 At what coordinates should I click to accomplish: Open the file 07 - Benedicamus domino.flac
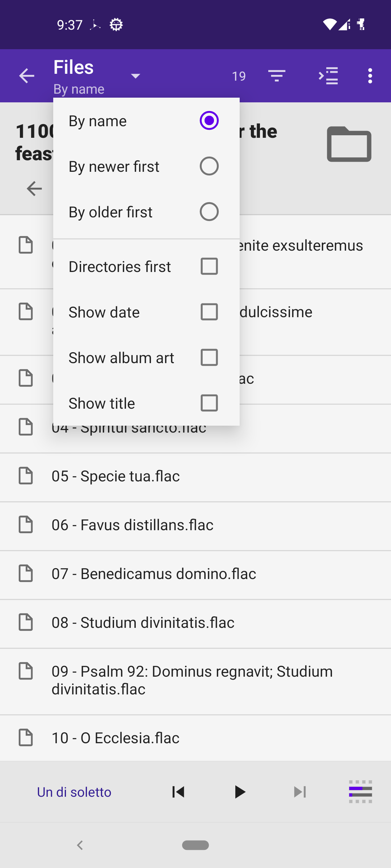coord(154,574)
